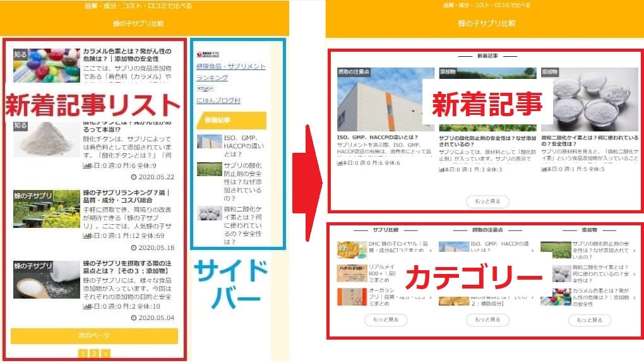Click もっと見る under 摂取の注意点 category
The width and height of the screenshot is (644, 363).
pos(487,319)
